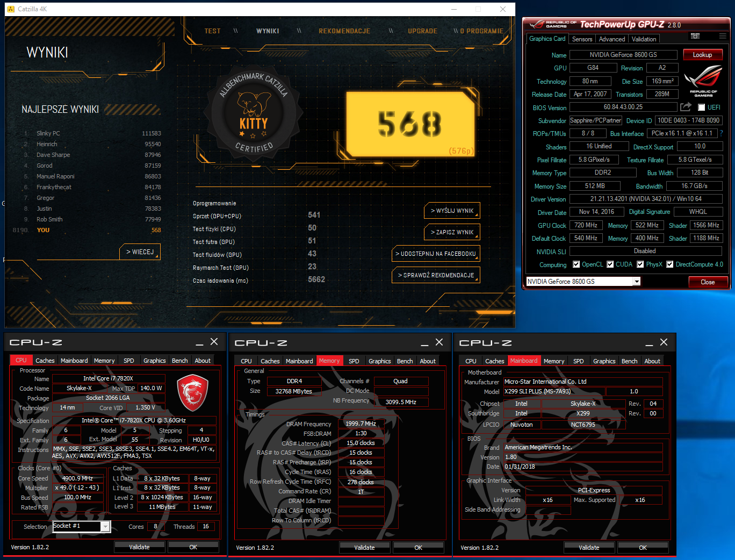The width and height of the screenshot is (735, 560).
Task: Click the BIOS version share icon in GPU-Z
Action: 686,107
